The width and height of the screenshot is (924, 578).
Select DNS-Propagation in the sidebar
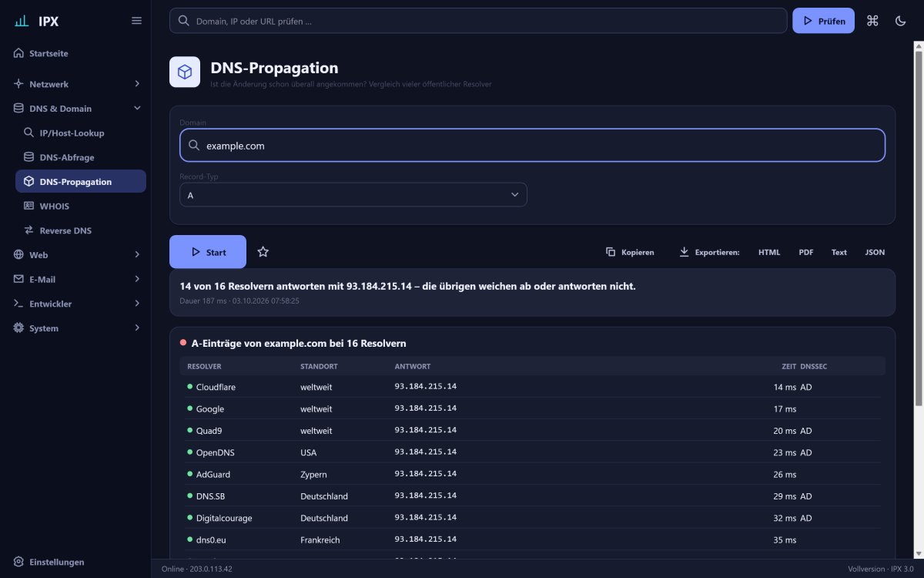pyautogui.click(x=81, y=181)
